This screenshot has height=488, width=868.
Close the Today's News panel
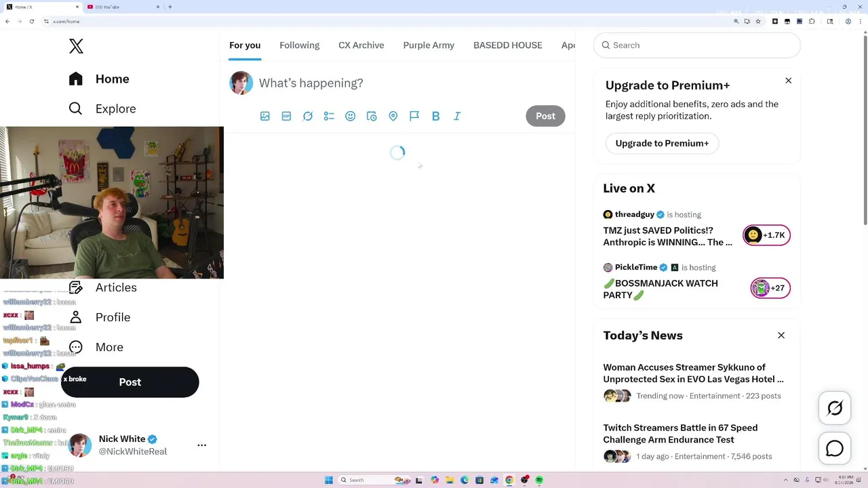click(x=781, y=335)
